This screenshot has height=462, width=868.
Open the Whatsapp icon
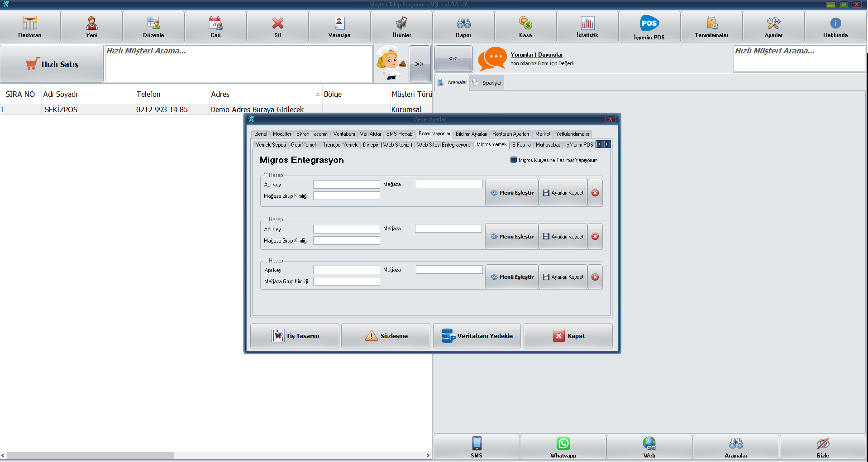tap(563, 447)
